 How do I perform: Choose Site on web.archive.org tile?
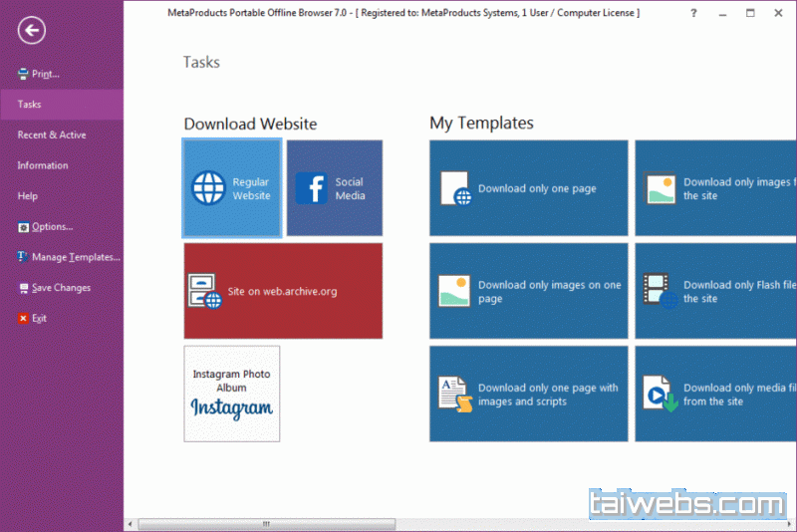click(x=283, y=291)
